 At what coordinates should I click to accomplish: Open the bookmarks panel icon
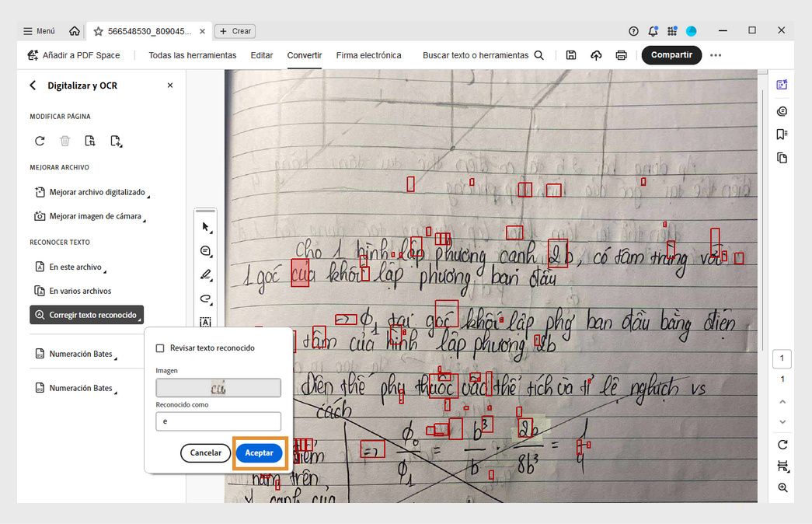tap(782, 134)
